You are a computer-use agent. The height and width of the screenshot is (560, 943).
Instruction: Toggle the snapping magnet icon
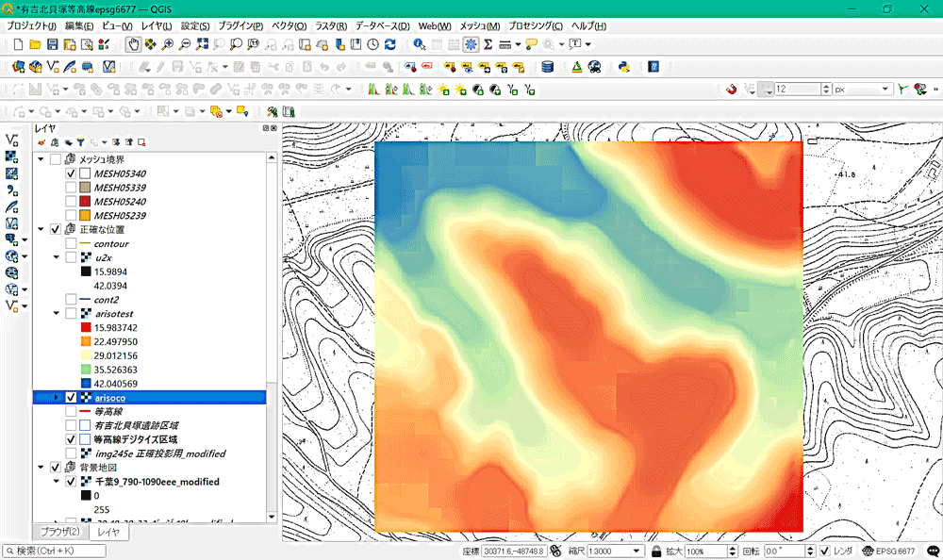point(730,89)
